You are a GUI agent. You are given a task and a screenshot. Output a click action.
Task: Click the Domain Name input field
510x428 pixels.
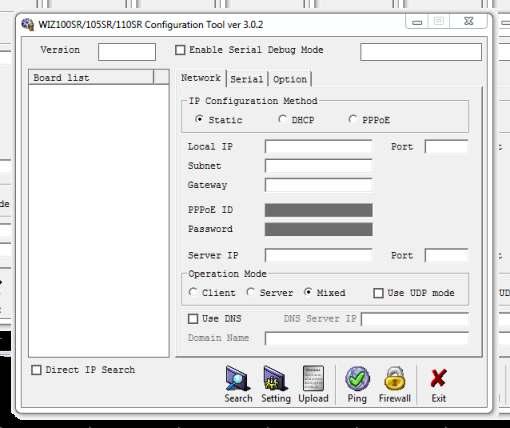click(x=367, y=338)
